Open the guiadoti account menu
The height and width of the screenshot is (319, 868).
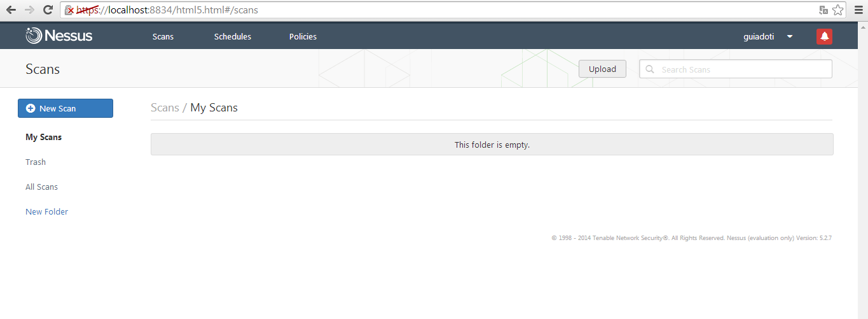pos(759,36)
